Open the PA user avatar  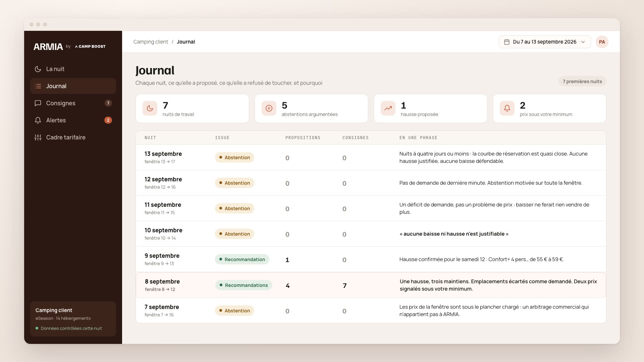click(602, 42)
